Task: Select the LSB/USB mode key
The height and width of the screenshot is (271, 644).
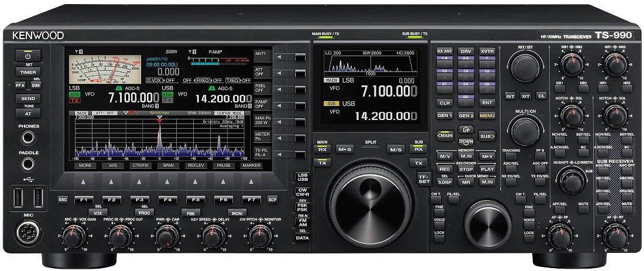Action: point(302,177)
